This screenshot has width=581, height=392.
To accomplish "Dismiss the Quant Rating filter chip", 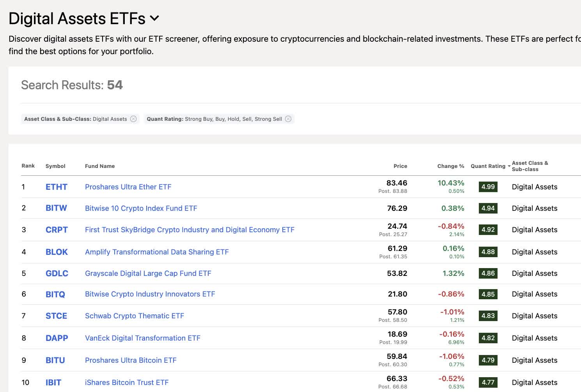I will click(288, 119).
